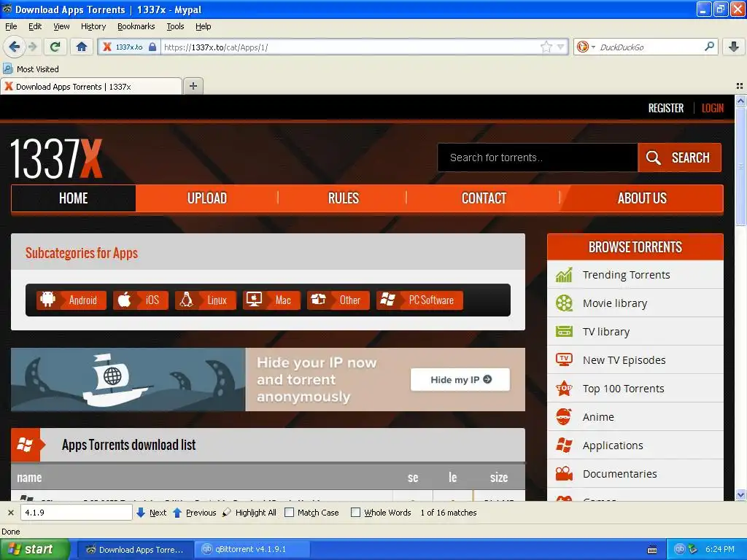Screen dimensions: 747x560
Task: Click the 1337X logo
Action: point(56,158)
